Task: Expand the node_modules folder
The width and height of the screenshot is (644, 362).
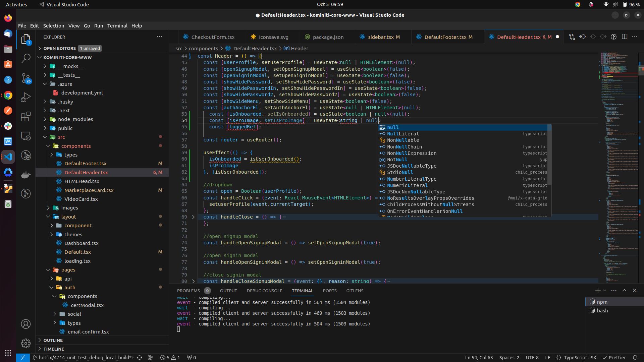Action: pyautogui.click(x=75, y=119)
